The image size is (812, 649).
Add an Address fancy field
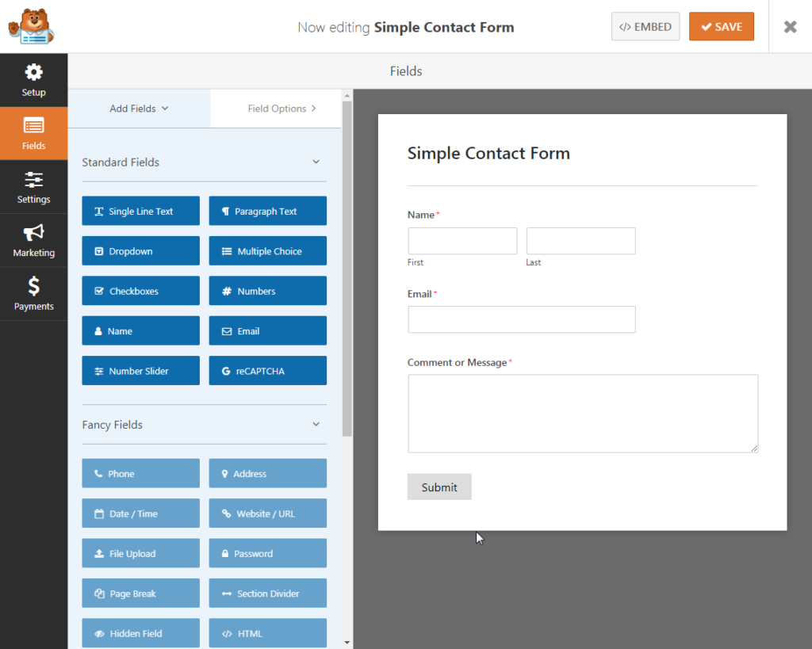pyautogui.click(x=268, y=473)
